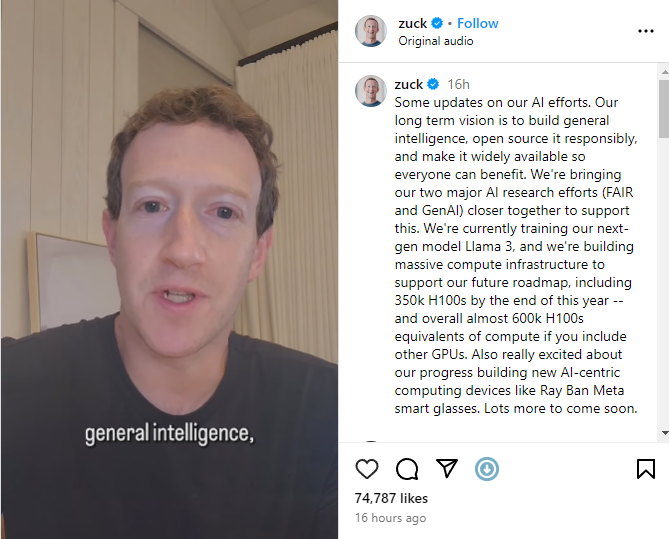
Task: Click the blue download arrow icon
Action: pyautogui.click(x=487, y=469)
